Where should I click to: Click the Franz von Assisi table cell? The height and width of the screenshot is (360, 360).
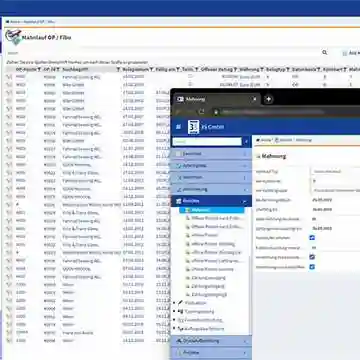(78, 333)
